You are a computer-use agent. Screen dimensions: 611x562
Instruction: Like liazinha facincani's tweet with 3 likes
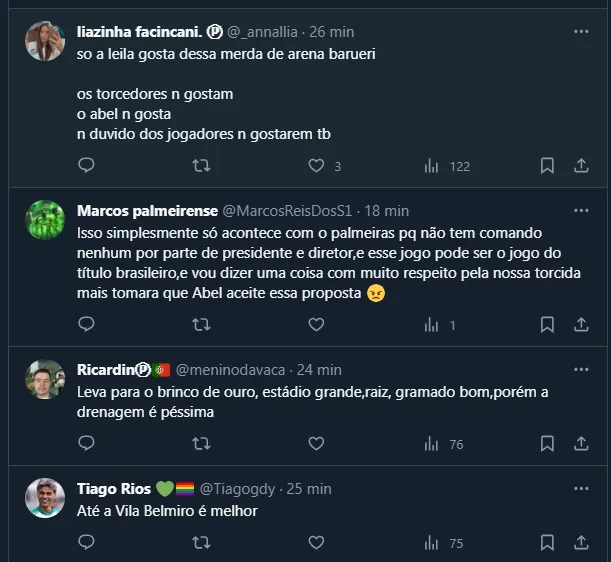click(x=316, y=166)
